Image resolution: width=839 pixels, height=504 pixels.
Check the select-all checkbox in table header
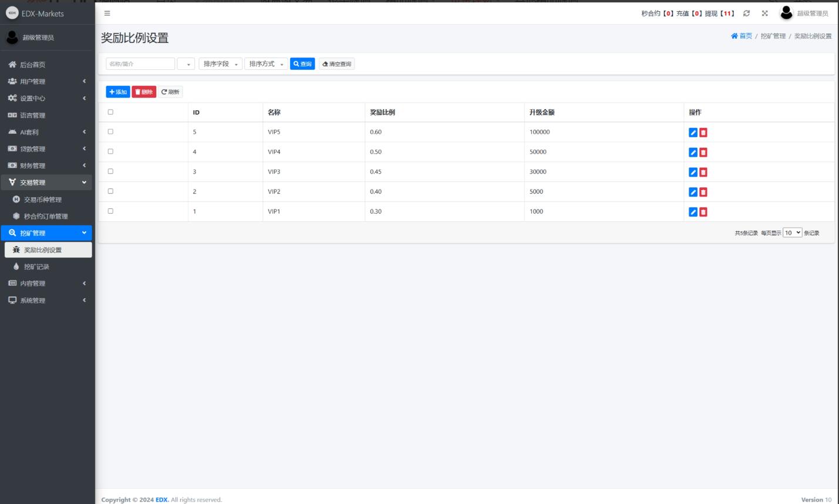[110, 112]
